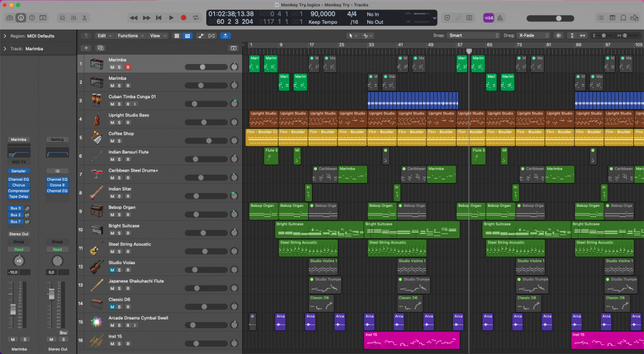Unmute the Studio Violas track

point(112,270)
